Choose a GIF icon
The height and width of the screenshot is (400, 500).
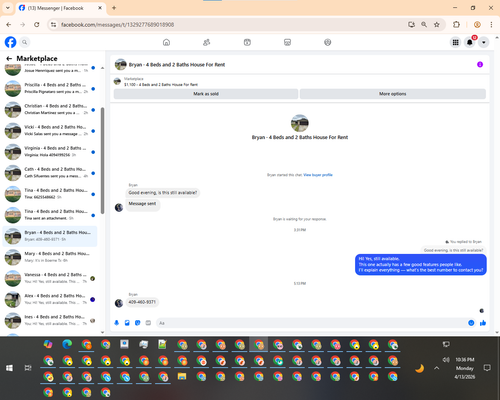pyautogui.click(x=148, y=323)
